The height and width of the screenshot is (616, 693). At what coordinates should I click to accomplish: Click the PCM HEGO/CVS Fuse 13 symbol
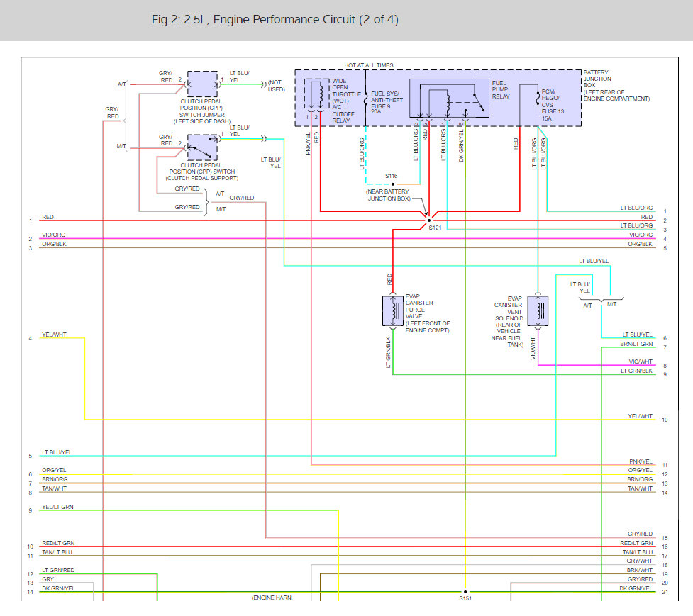coord(538,99)
